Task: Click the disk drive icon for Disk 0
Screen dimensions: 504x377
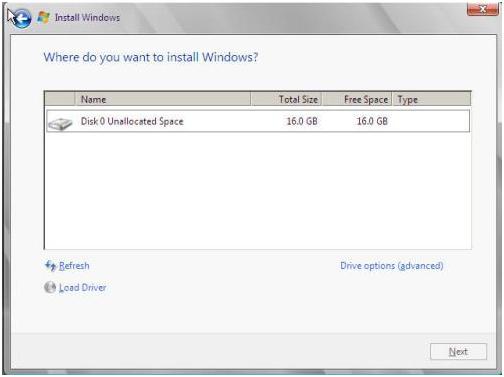Action: (60, 124)
